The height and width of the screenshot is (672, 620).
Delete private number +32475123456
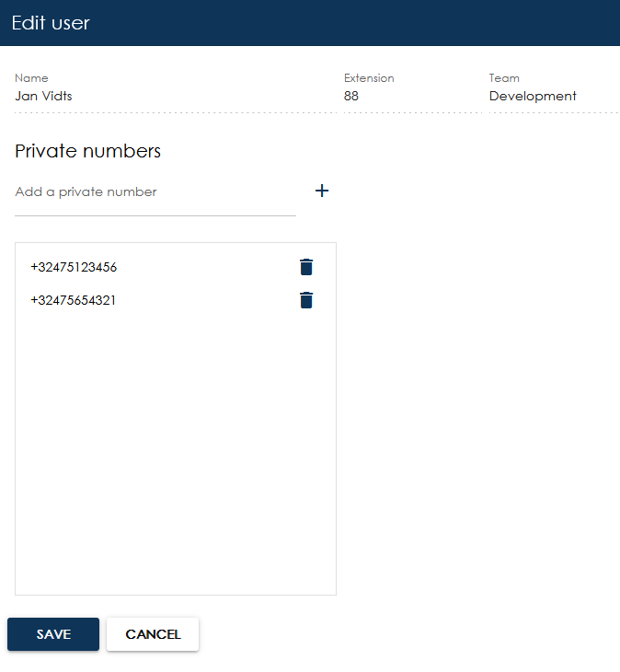pyautogui.click(x=306, y=267)
